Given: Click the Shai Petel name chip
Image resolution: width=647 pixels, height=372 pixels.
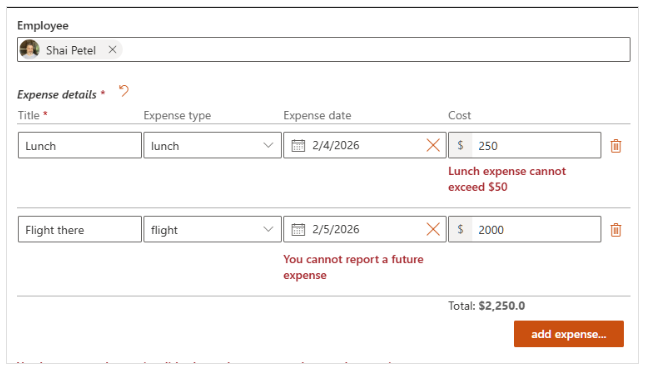Looking at the screenshot, I should click(71, 50).
